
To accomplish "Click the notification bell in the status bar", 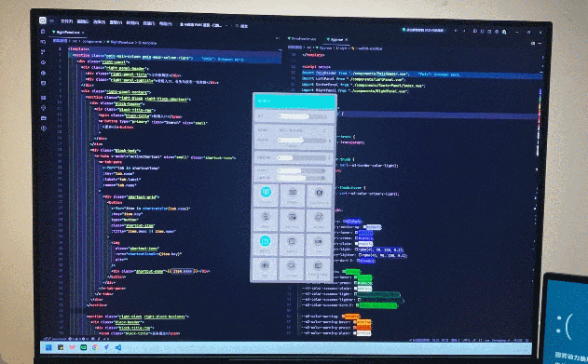I will coord(526,340).
